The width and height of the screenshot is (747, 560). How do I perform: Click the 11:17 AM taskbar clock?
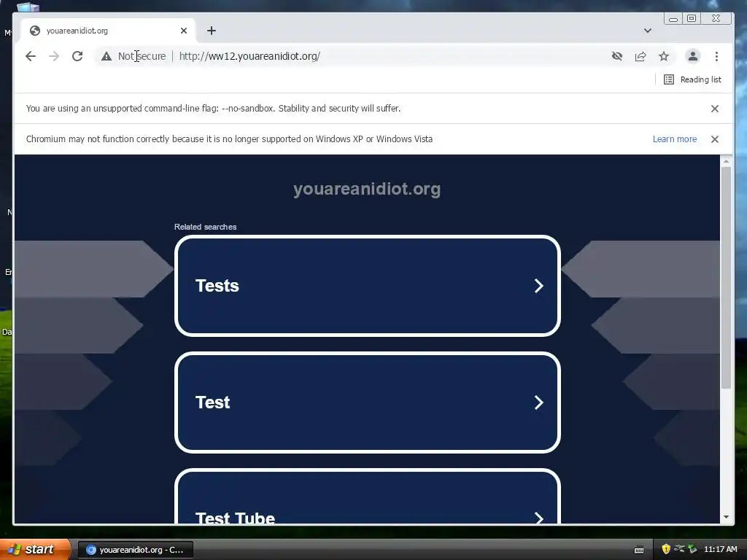(x=720, y=550)
